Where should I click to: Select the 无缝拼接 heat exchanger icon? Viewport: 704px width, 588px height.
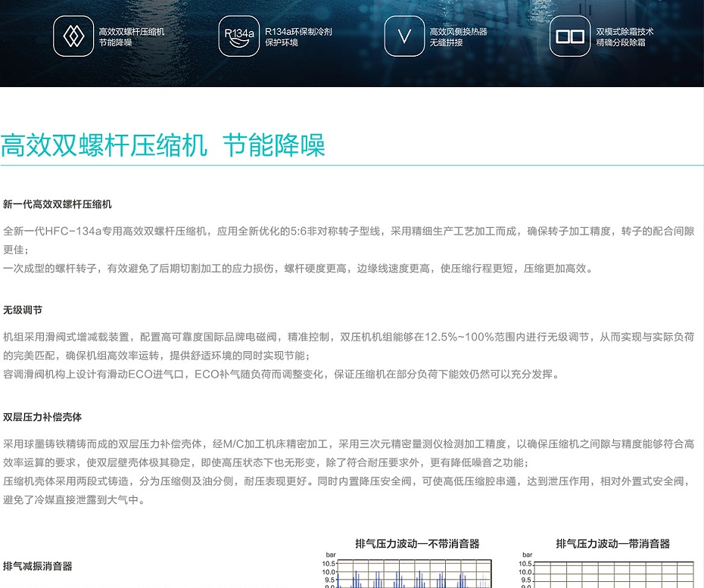click(447, 42)
